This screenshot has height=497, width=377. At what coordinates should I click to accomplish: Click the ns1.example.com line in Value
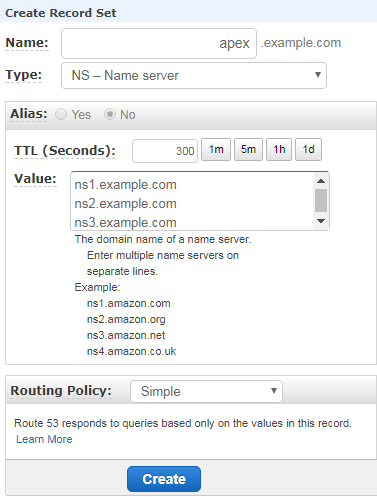pos(125,185)
